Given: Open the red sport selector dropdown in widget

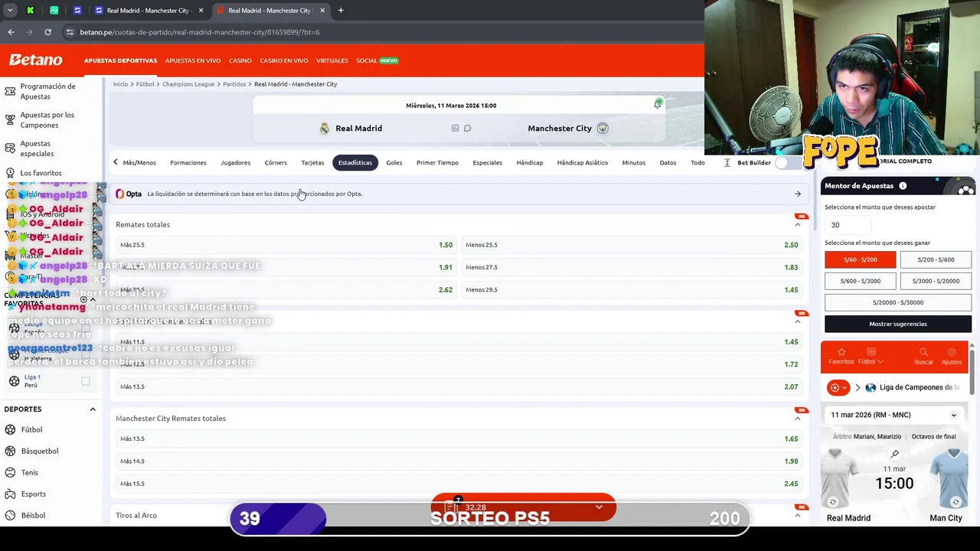Looking at the screenshot, I should (x=838, y=387).
